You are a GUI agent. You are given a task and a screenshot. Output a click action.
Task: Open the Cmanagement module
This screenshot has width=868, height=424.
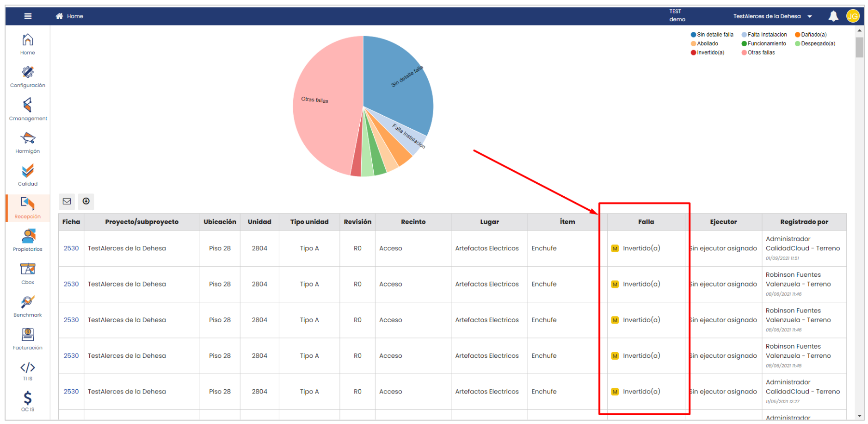pyautogui.click(x=28, y=110)
